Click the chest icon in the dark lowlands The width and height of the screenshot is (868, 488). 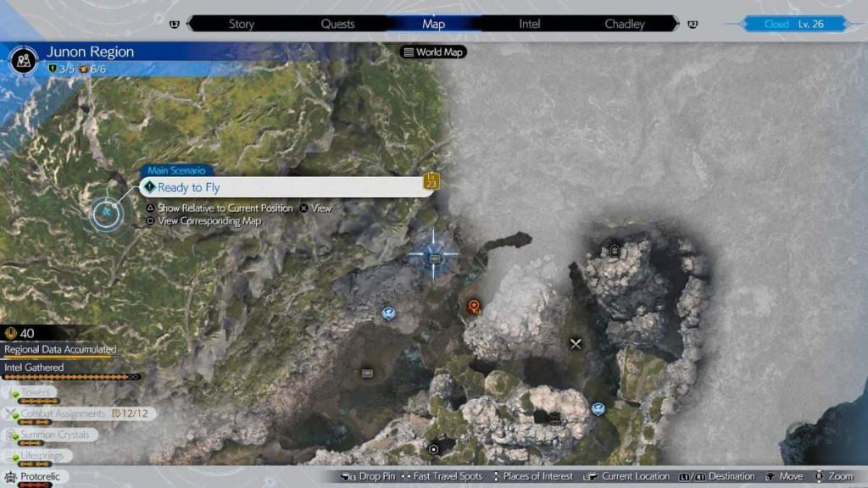pos(367,374)
